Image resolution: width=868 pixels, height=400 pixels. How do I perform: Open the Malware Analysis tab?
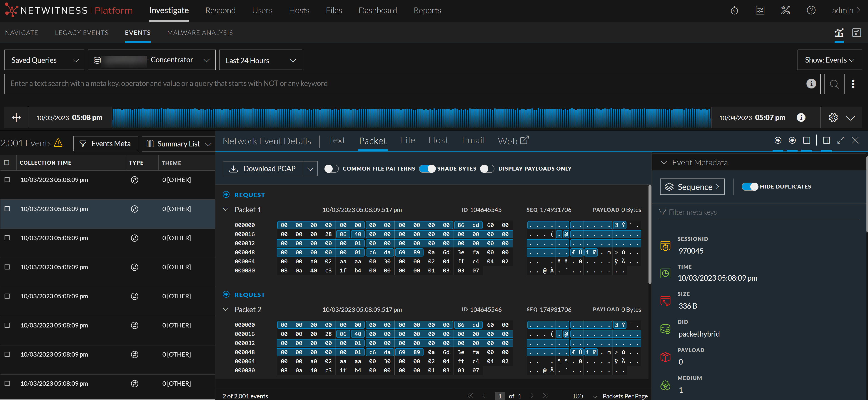[x=200, y=33]
